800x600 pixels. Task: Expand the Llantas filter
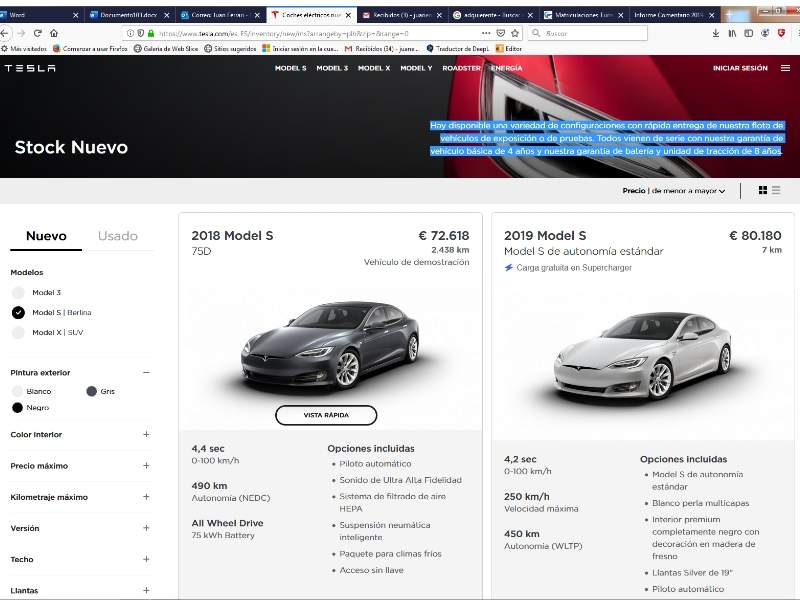coord(146,590)
